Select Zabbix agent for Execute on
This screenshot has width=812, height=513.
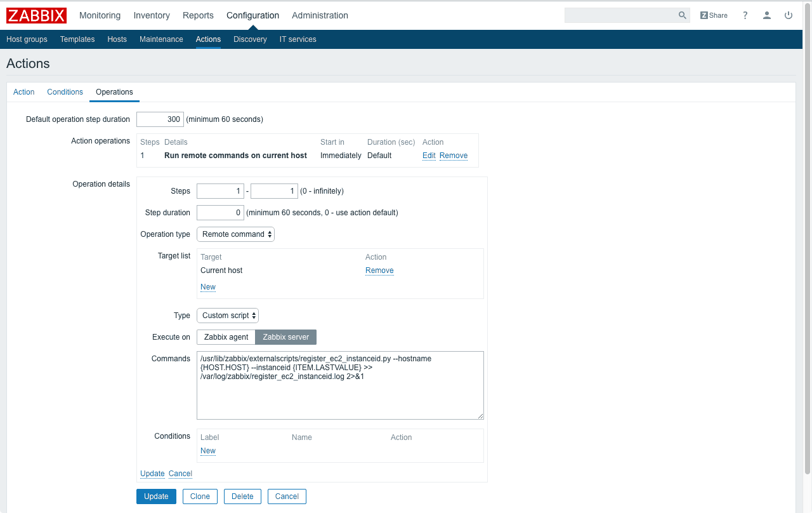coord(226,337)
